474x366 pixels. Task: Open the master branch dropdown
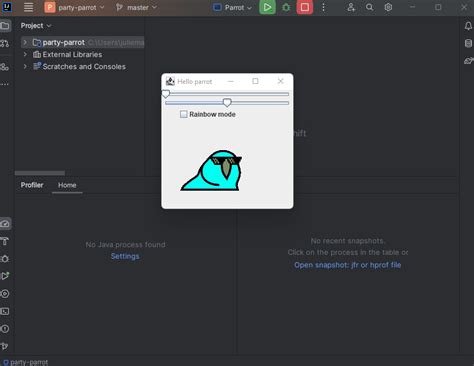(136, 7)
